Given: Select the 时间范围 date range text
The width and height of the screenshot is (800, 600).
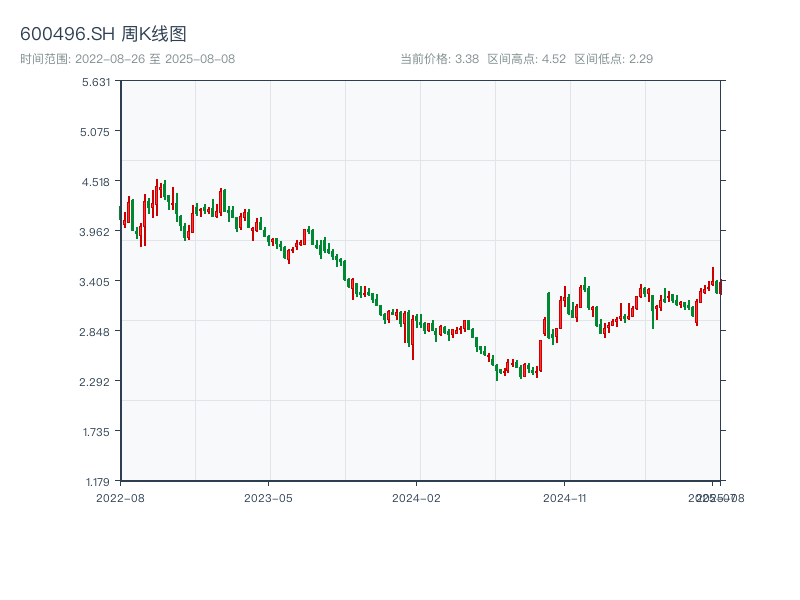Looking at the screenshot, I should (x=127, y=59).
